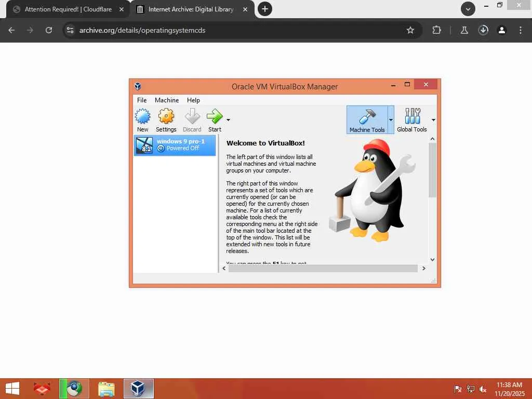
Task: Open the network tray icon
Action: pyautogui.click(x=470, y=389)
